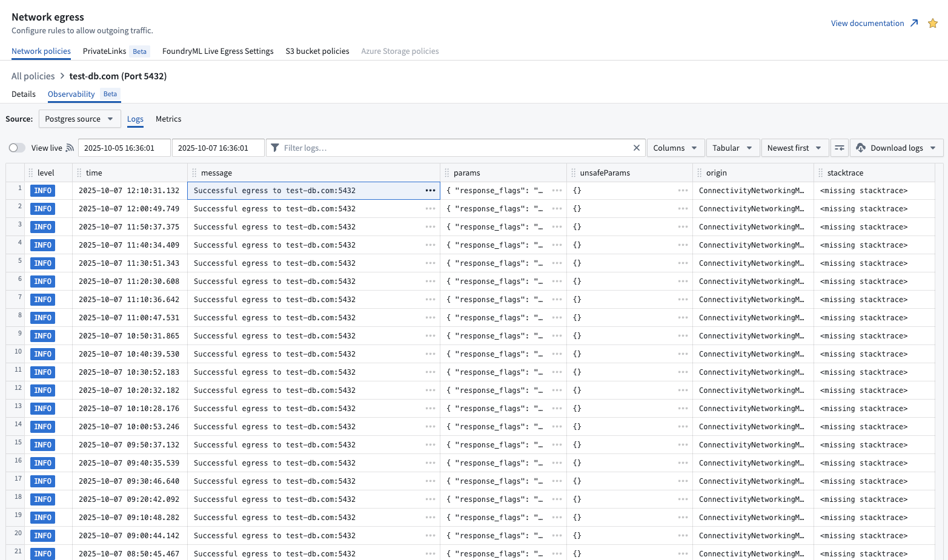Screen dimensions: 948x560
Task: Mark this page as favorite with the star icon
Action: pyautogui.click(x=932, y=23)
